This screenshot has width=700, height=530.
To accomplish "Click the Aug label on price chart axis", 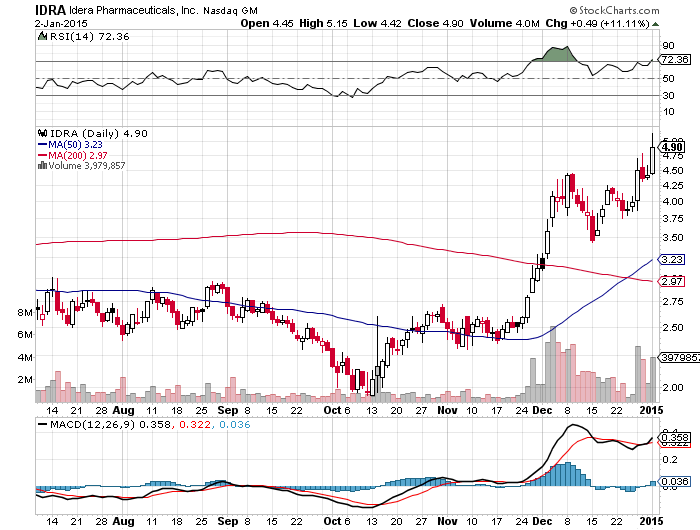I will [x=123, y=410].
